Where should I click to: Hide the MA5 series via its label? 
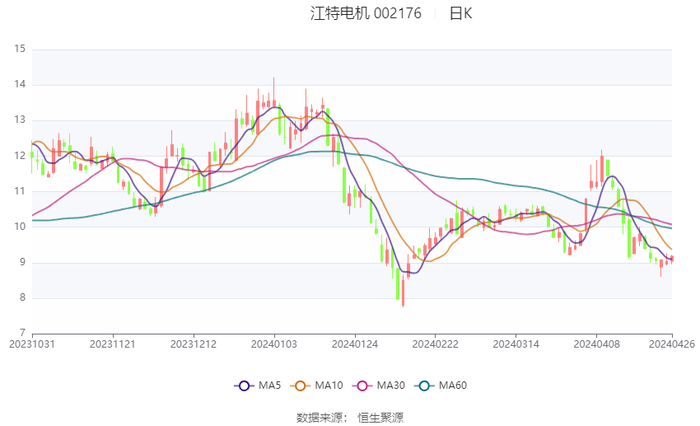270,386
